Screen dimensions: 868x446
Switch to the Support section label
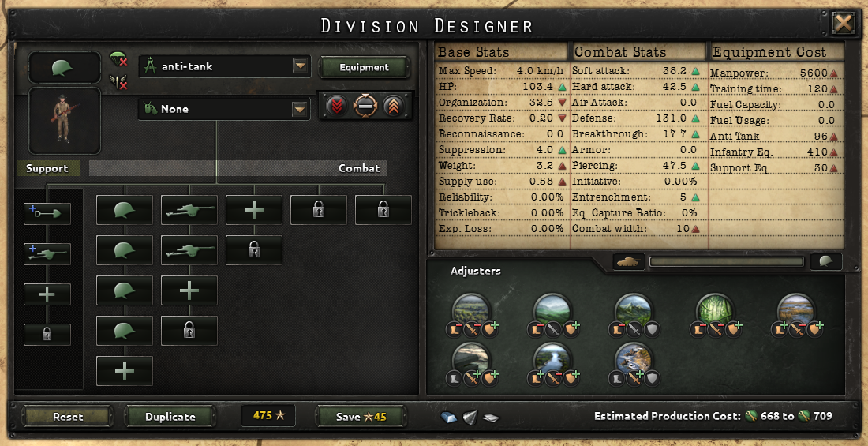(x=47, y=168)
